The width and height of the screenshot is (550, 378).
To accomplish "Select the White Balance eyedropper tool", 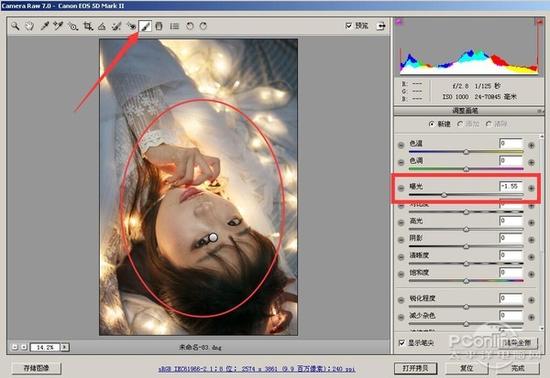I will click(44, 26).
